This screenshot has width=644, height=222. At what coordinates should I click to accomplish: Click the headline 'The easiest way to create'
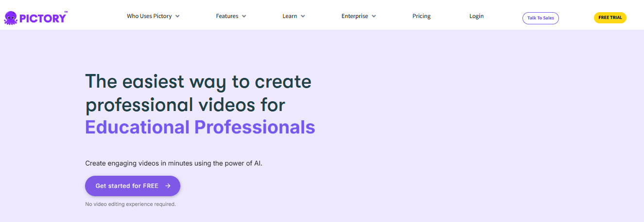coord(198,82)
